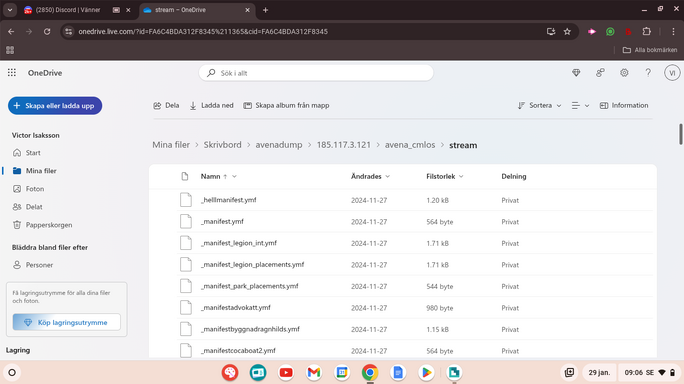Open the Chrome extensions puzzle icon
Screen dimensions: 684x384
tap(646, 31)
